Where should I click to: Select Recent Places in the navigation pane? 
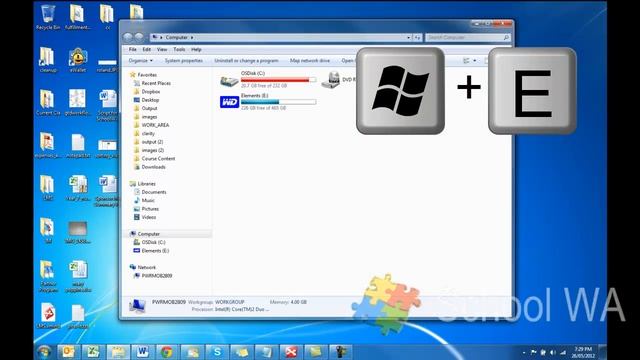coord(156,83)
